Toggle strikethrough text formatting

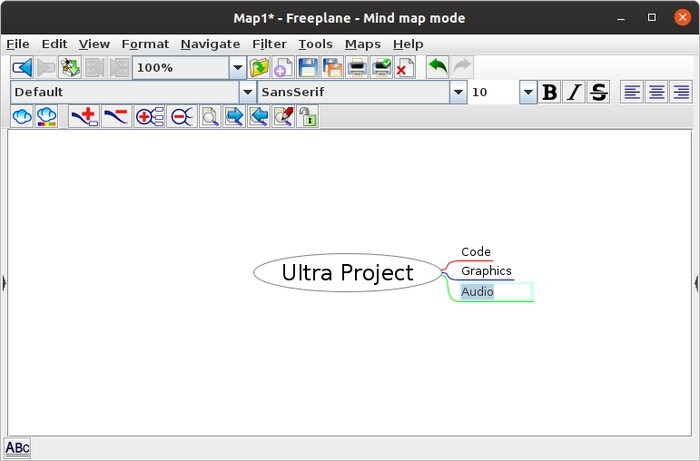tap(598, 92)
